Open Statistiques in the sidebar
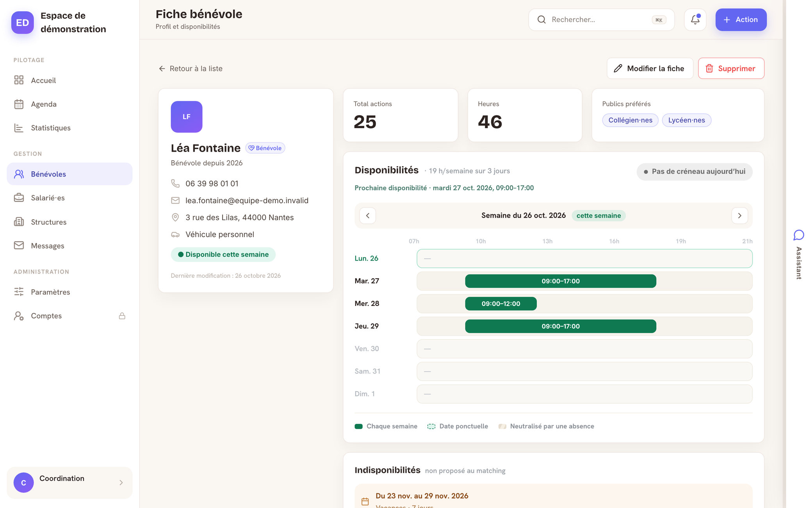Image resolution: width=812 pixels, height=508 pixels. (x=69, y=128)
